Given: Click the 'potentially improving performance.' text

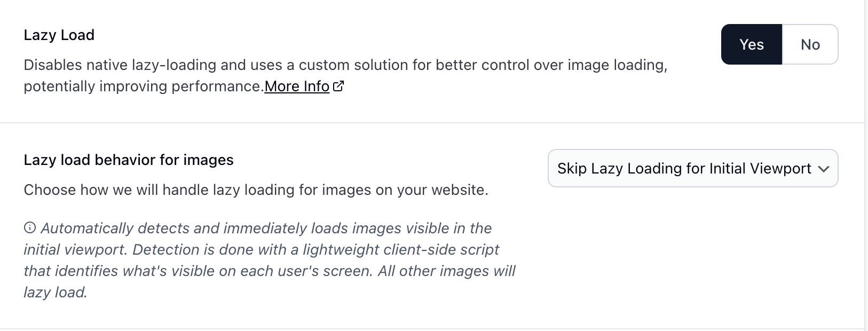Looking at the screenshot, I should (x=144, y=86).
